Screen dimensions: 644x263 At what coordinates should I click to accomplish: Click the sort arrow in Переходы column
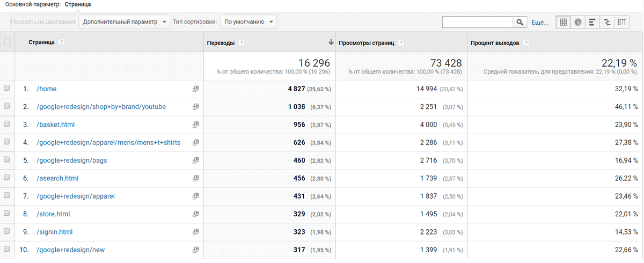pyautogui.click(x=331, y=43)
